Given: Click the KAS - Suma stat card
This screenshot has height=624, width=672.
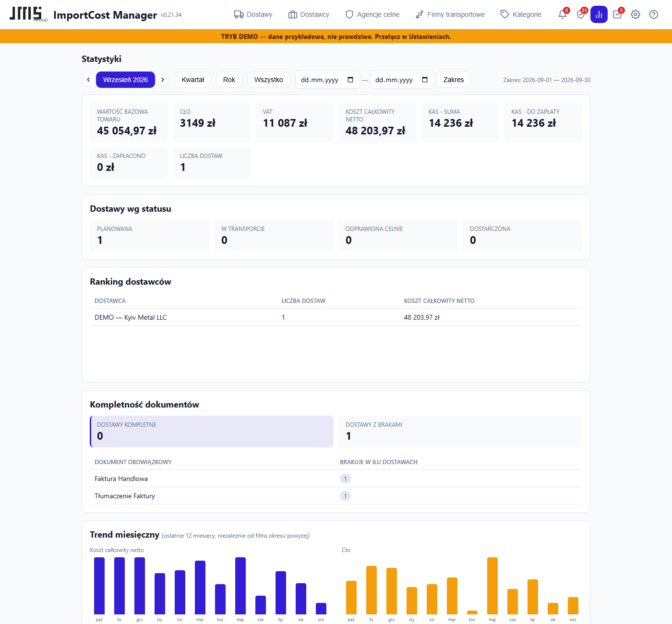Looking at the screenshot, I should point(460,122).
